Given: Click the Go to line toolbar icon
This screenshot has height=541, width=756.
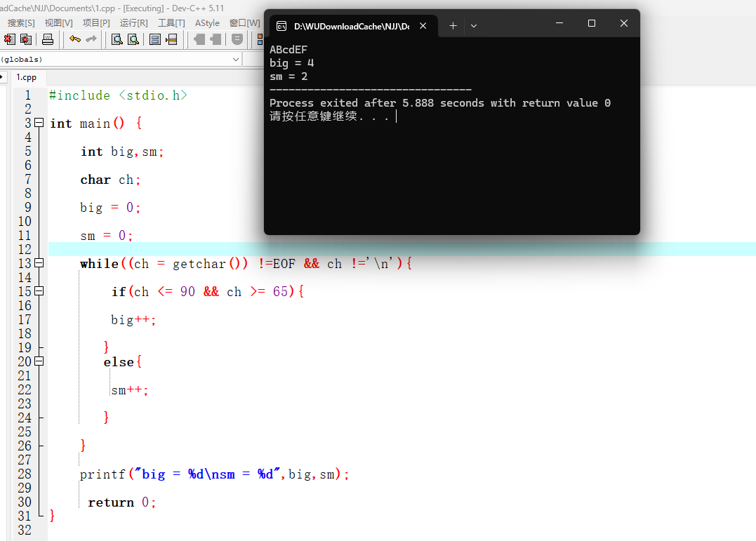Looking at the screenshot, I should [172, 39].
